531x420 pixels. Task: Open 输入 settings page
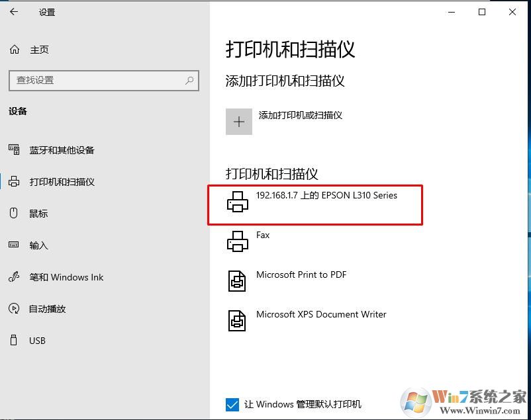[x=38, y=245]
